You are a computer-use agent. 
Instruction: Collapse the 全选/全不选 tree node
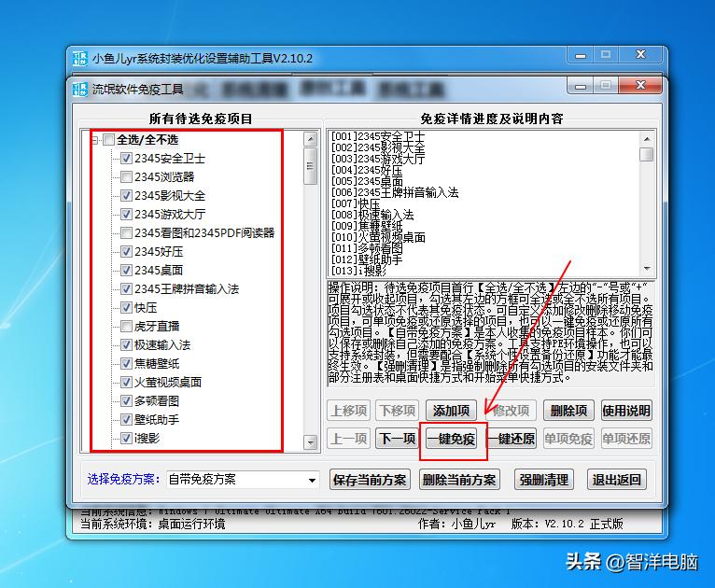pyautogui.click(x=95, y=139)
